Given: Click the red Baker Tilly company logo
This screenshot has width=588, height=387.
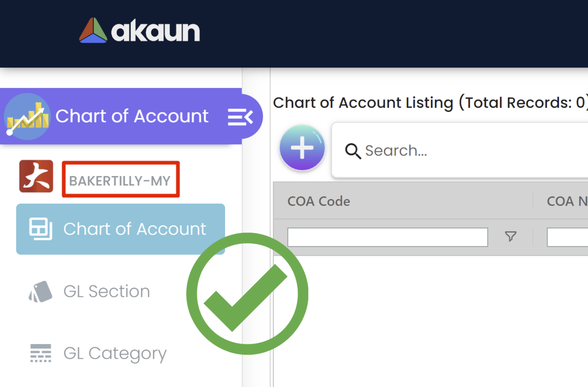Looking at the screenshot, I should click(x=36, y=177).
